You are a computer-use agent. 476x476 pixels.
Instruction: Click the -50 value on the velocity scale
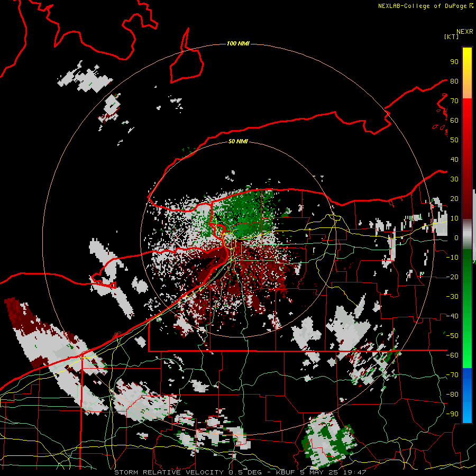452,336
